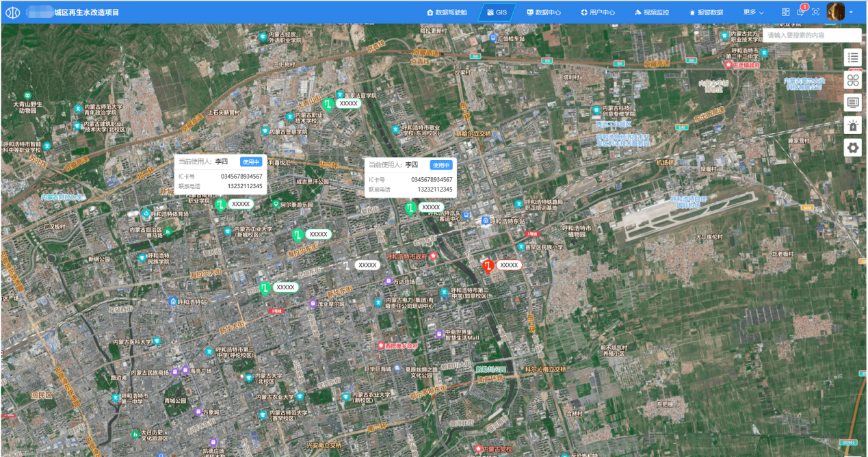
Task: Select the green marker under the right 李四 popup
Action: pos(410,209)
